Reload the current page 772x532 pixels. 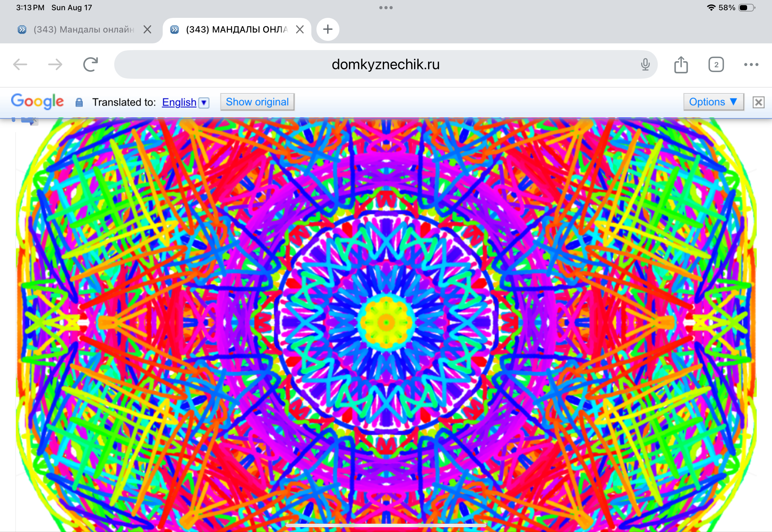pyautogui.click(x=90, y=64)
